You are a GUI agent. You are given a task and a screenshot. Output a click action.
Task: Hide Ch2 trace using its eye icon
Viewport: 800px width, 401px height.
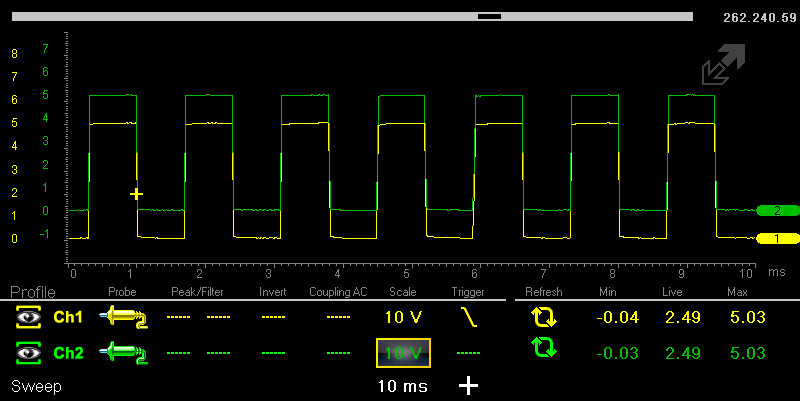tap(29, 352)
